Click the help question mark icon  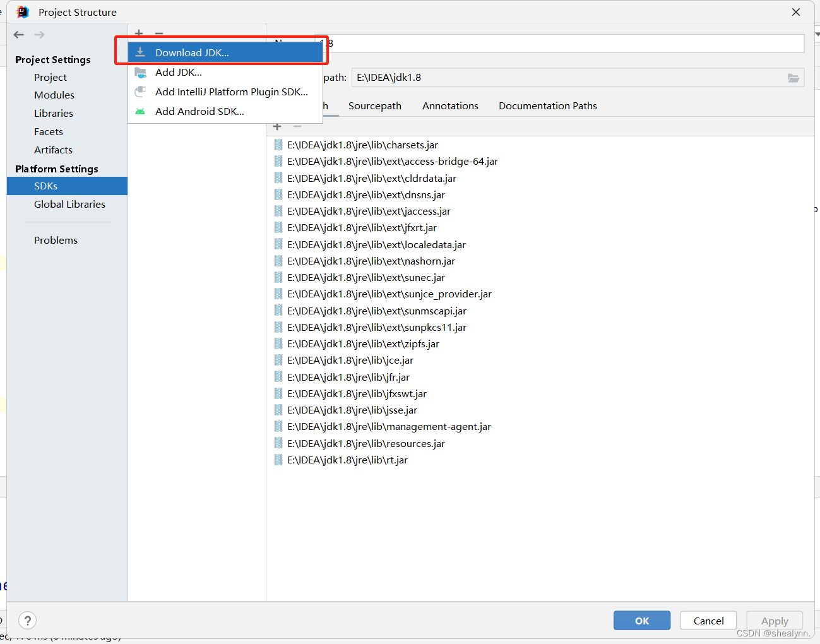[27, 621]
